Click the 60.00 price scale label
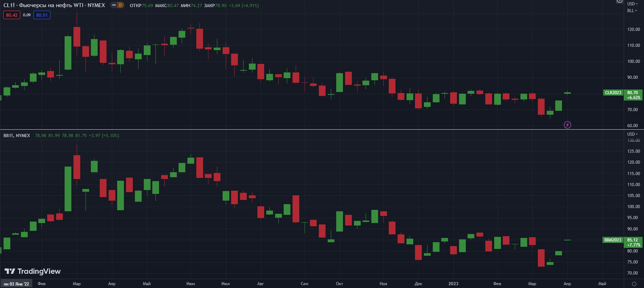The image size is (644, 288). click(x=633, y=126)
